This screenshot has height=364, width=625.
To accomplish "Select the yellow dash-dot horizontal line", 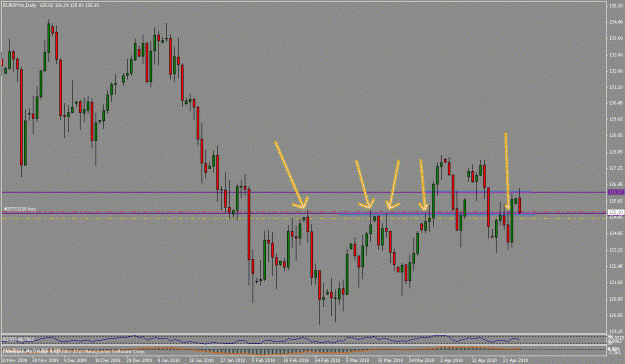I will (x=303, y=218).
